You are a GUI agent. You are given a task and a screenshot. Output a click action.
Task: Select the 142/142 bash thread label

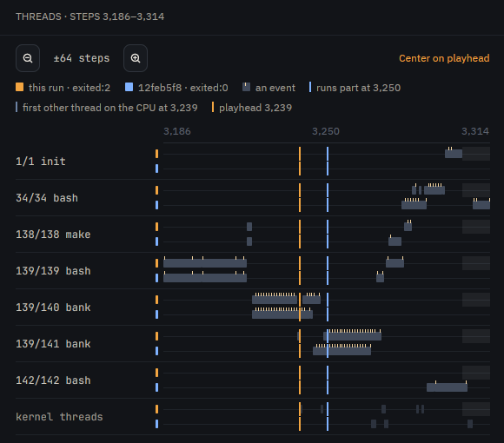coord(53,380)
